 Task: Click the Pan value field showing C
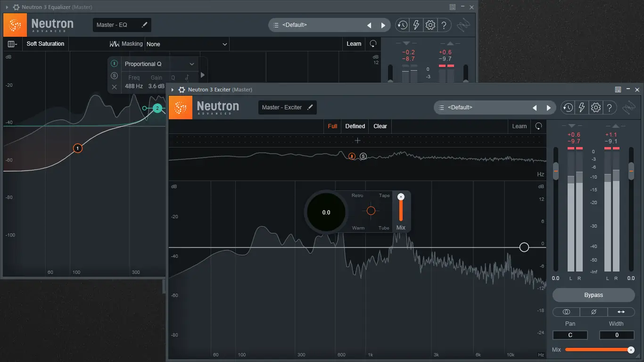(570, 335)
